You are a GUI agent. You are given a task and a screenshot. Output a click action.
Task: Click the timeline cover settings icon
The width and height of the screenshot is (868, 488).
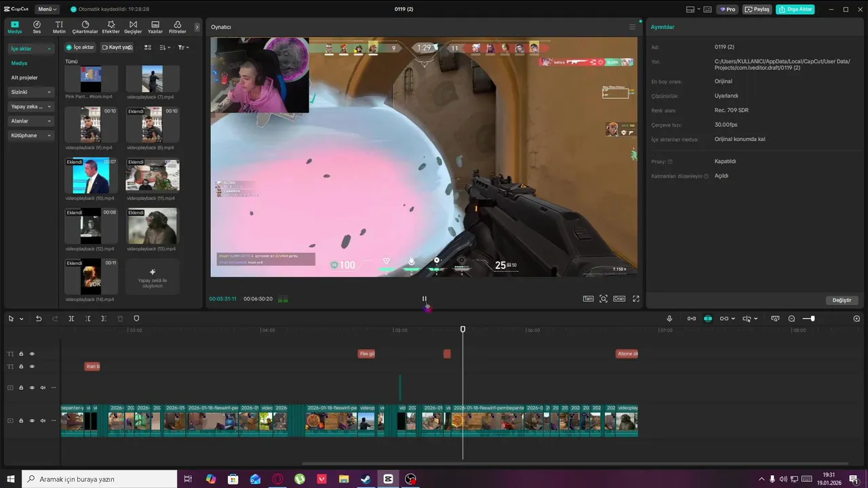(775, 319)
